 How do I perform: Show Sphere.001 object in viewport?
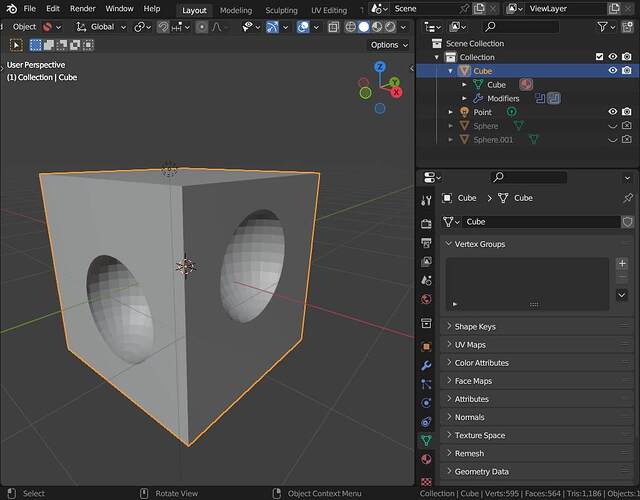tap(613, 140)
